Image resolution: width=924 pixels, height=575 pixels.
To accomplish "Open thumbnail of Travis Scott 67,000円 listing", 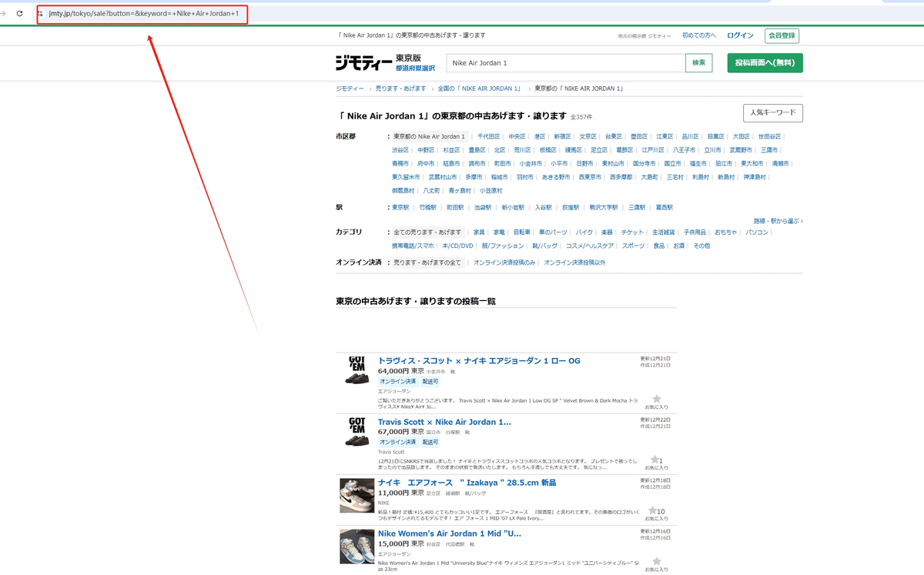I will pos(357,432).
